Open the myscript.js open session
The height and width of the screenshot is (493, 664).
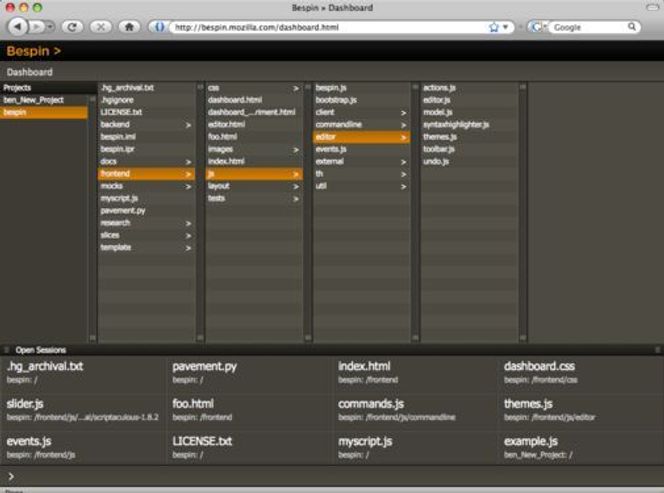click(x=415, y=448)
